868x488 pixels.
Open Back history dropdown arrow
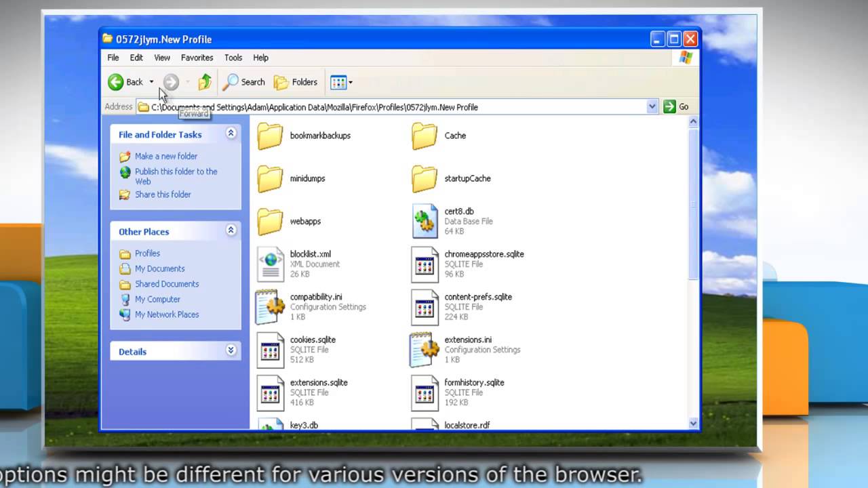151,82
